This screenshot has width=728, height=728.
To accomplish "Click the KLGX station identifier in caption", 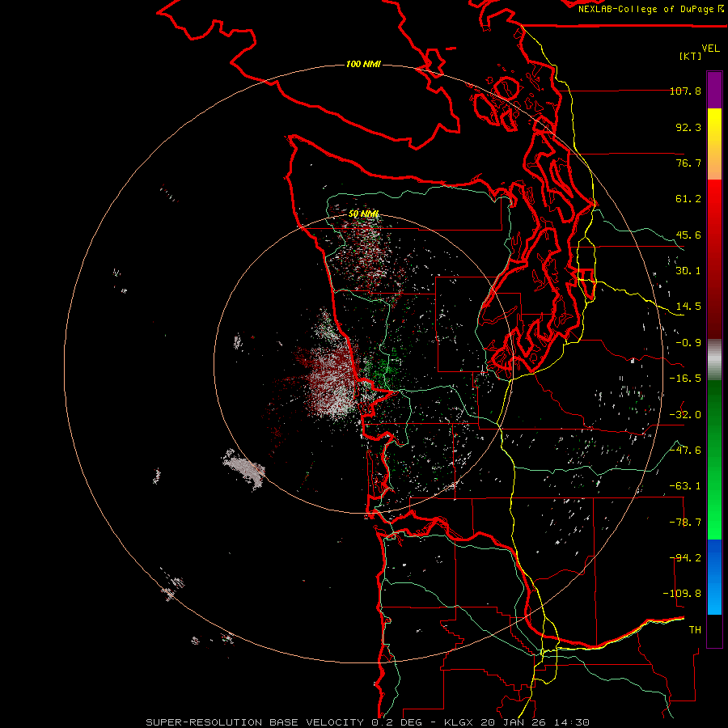I will (459, 722).
